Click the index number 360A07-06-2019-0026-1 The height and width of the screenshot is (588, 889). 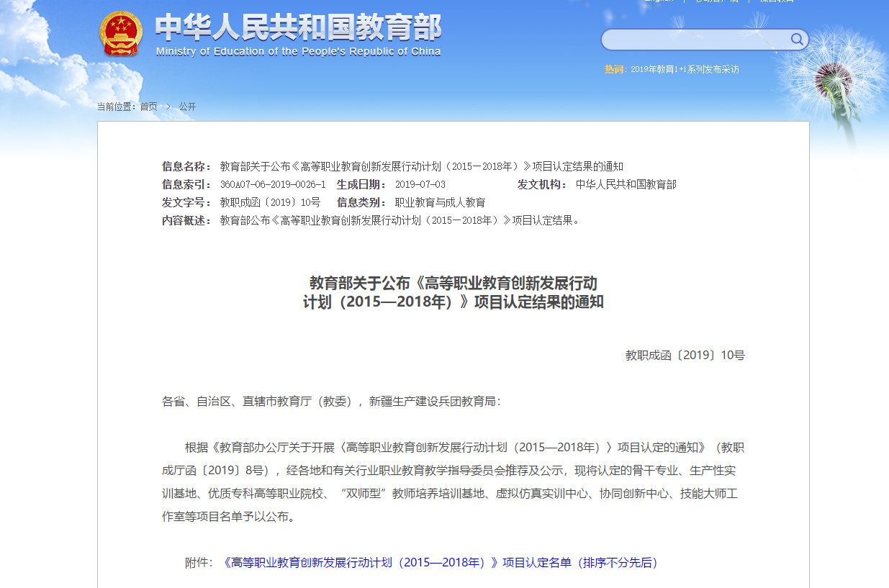click(272, 184)
